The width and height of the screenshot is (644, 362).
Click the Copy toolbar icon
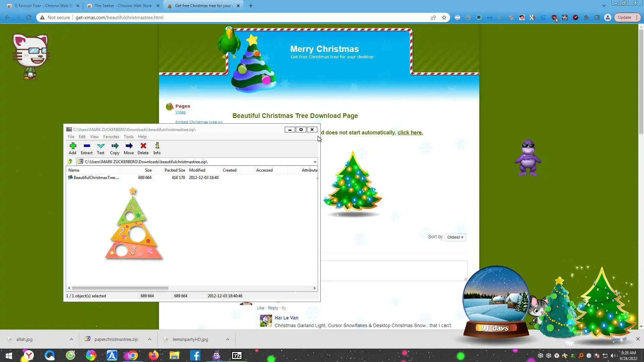click(x=115, y=148)
